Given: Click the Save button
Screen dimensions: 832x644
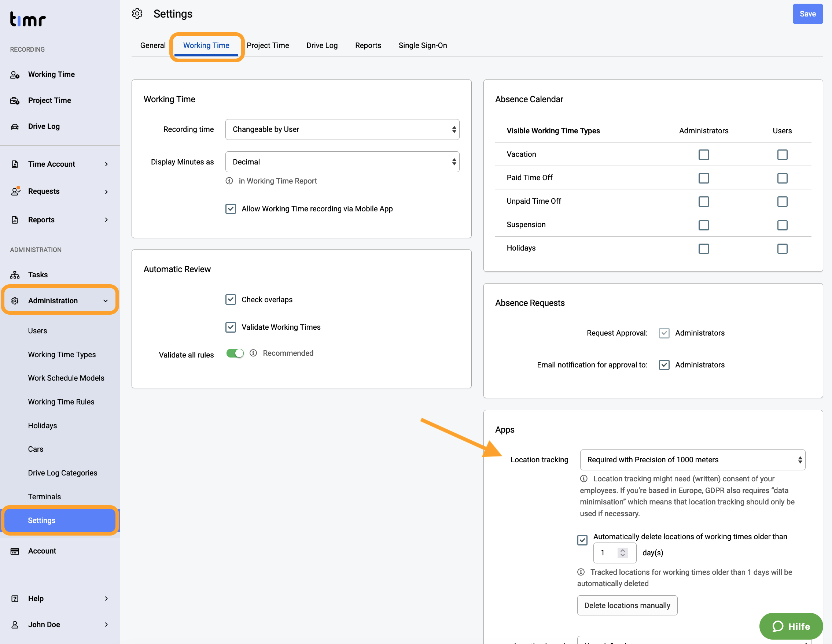Looking at the screenshot, I should (807, 14).
